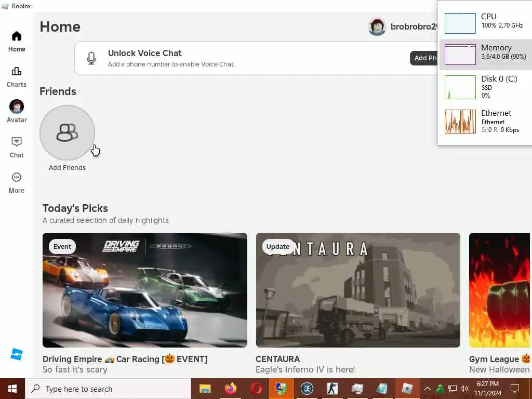The height and width of the screenshot is (399, 532).
Task: Click the Memory usage graph thumbnail
Action: (x=460, y=54)
